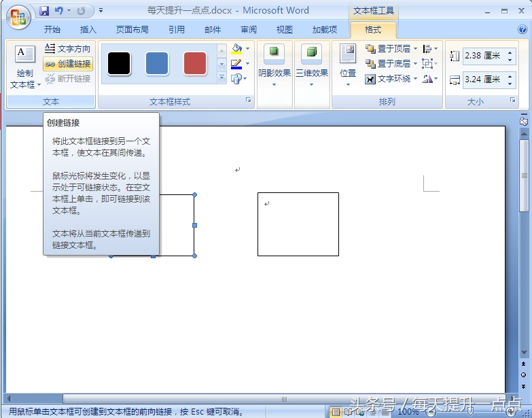The height and width of the screenshot is (418, 532).
Task: Click the vertical scrollbar thumb
Action: 524,175
